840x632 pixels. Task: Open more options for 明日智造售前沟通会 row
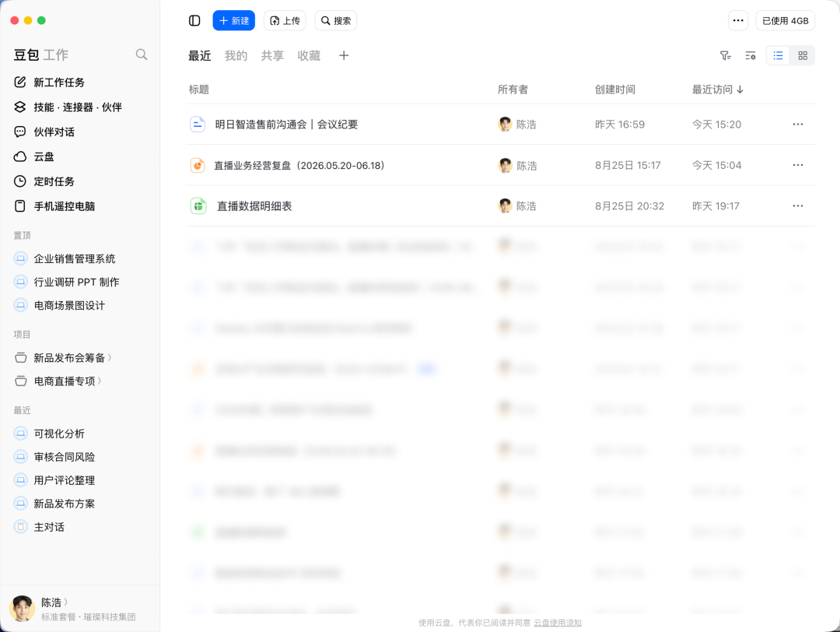[x=798, y=125]
